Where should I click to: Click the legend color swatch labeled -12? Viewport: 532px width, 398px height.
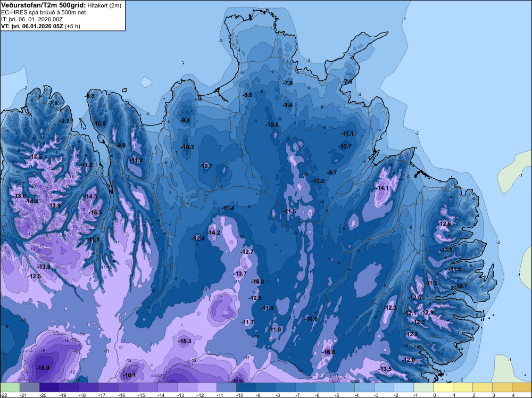tap(206, 387)
